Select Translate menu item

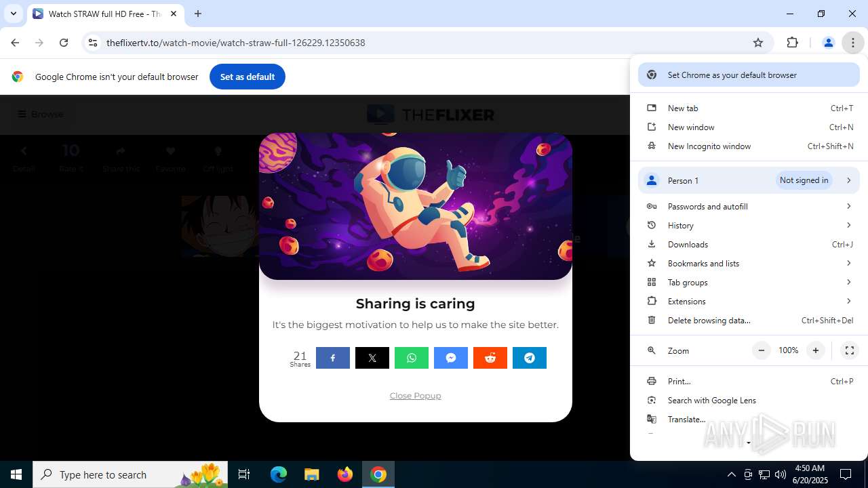point(749,420)
